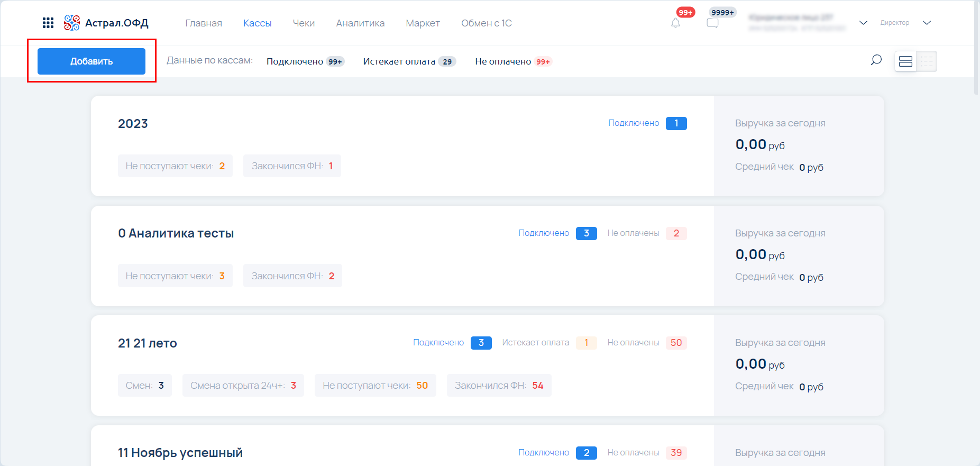This screenshot has width=980, height=466.
Task: Expand the Директор role dropdown
Action: [x=927, y=23]
